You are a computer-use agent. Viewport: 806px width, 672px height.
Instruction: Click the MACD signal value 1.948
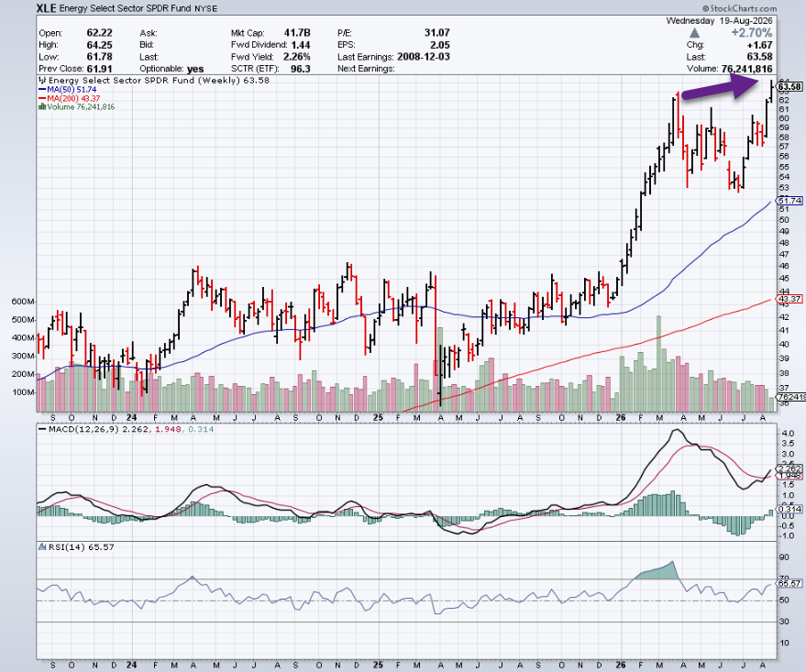click(x=167, y=429)
